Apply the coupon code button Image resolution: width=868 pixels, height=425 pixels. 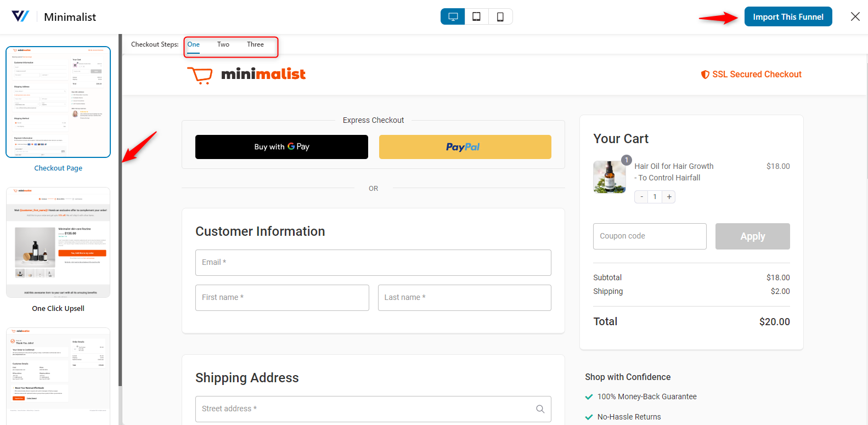pos(752,236)
